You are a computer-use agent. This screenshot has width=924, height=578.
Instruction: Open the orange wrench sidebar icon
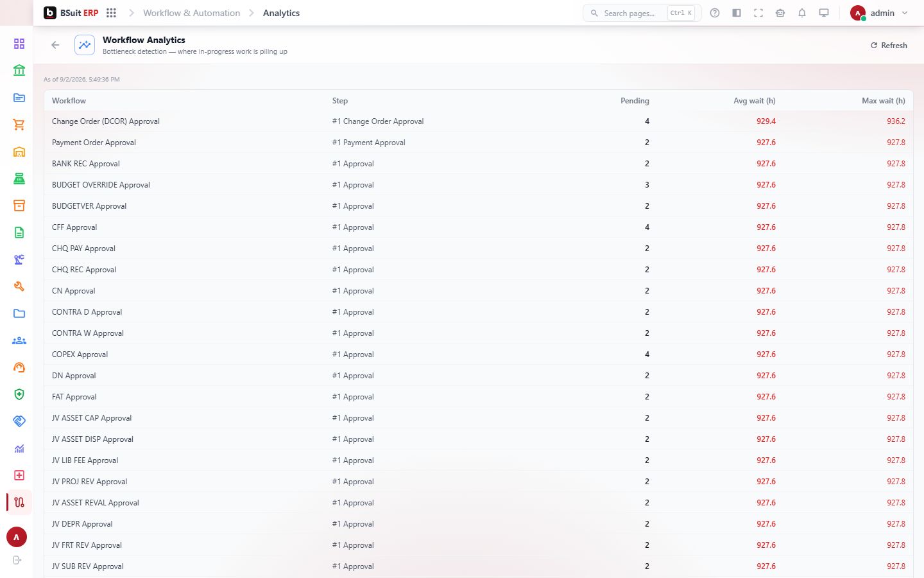tap(19, 286)
